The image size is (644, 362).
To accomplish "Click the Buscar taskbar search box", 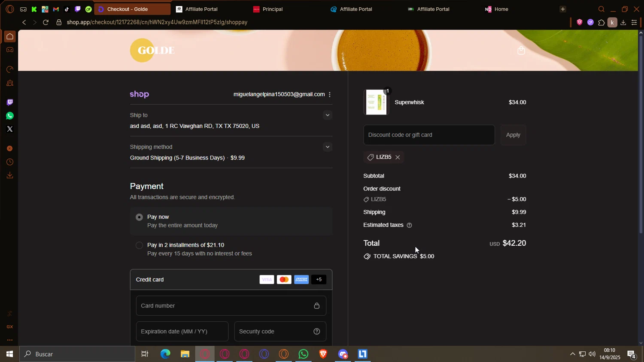I will click(77, 354).
